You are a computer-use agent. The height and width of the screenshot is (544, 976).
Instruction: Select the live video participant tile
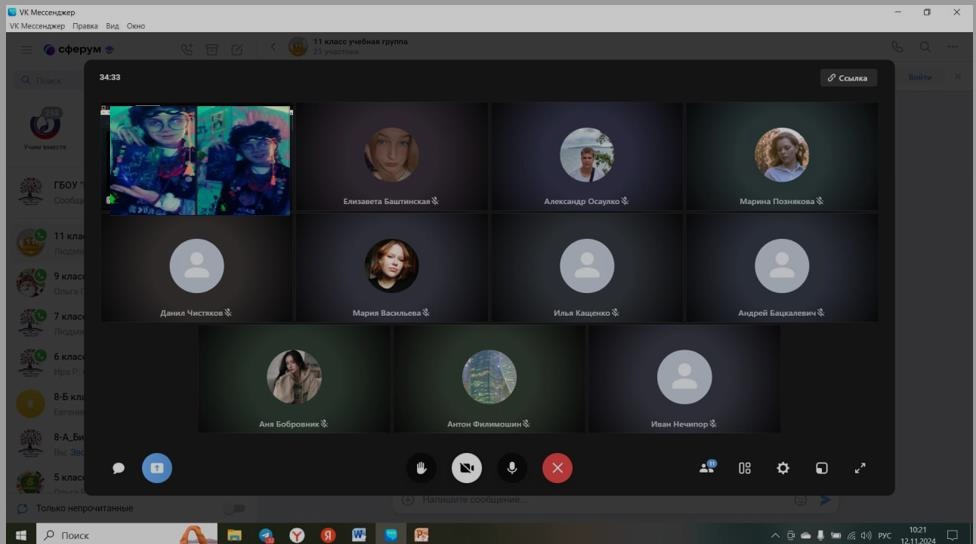pyautogui.click(x=197, y=161)
